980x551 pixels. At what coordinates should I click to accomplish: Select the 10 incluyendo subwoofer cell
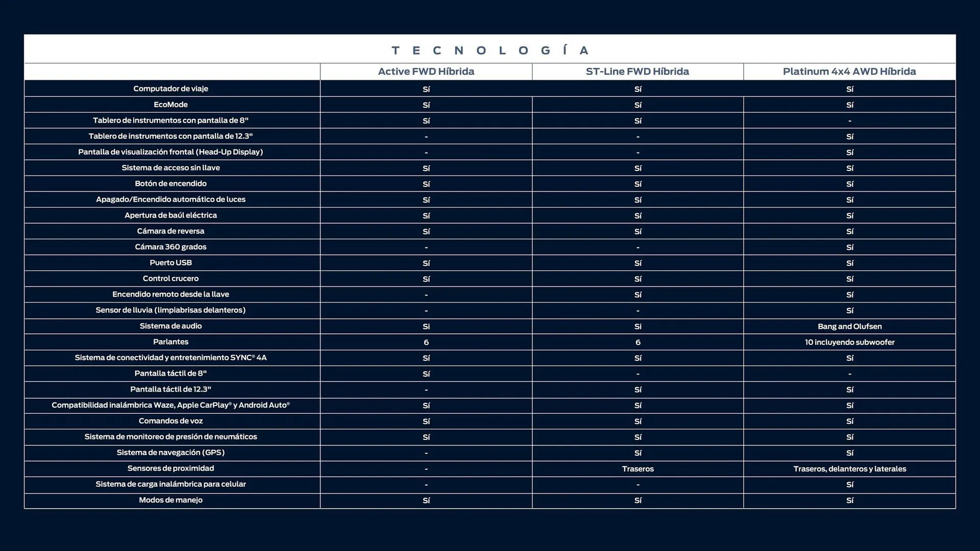849,342
